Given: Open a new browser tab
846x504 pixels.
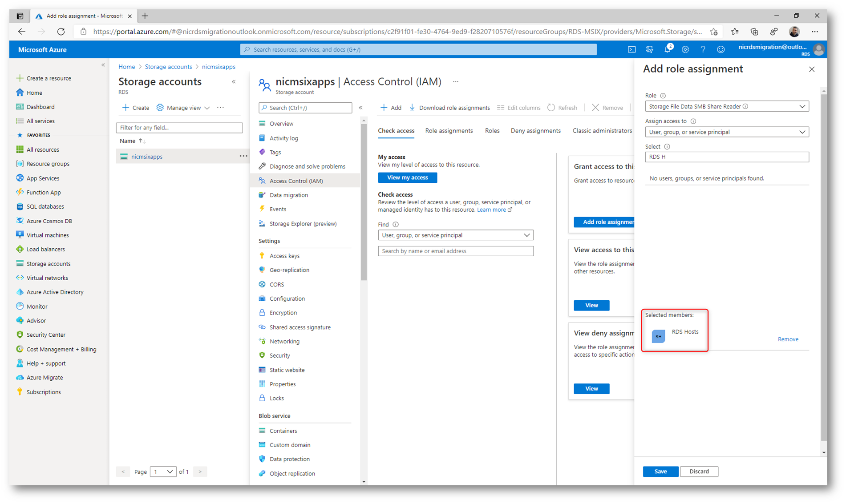Looking at the screenshot, I should click(145, 16).
